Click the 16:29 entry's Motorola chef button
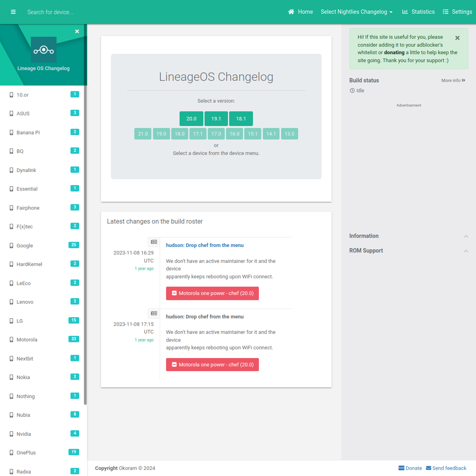The height and width of the screenshot is (476, 476). coord(212,293)
